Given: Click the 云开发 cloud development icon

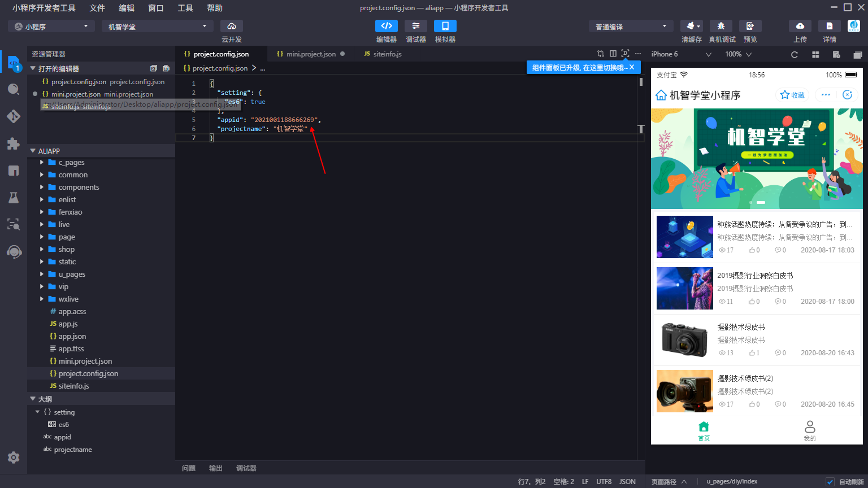Looking at the screenshot, I should (x=232, y=26).
